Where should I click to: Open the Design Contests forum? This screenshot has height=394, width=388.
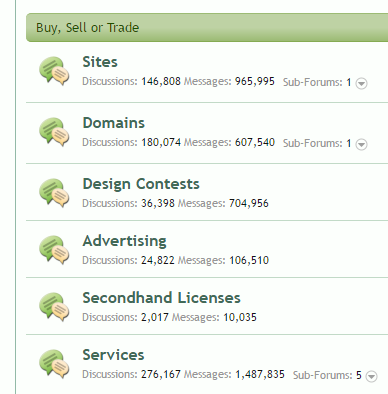(x=141, y=184)
